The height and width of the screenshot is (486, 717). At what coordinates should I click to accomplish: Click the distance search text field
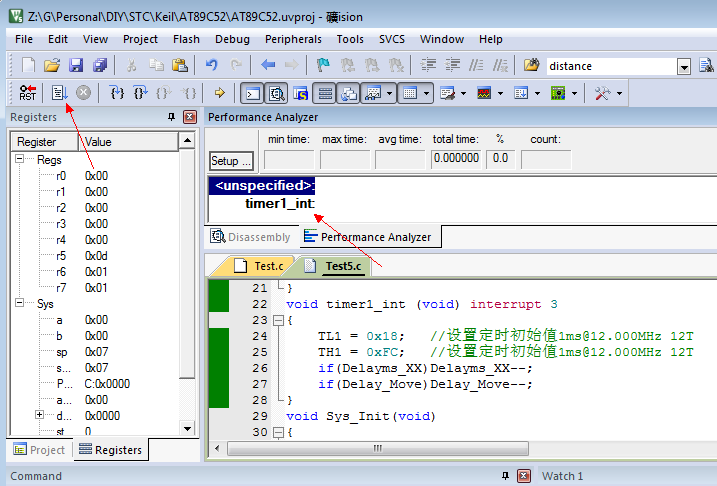(x=611, y=66)
